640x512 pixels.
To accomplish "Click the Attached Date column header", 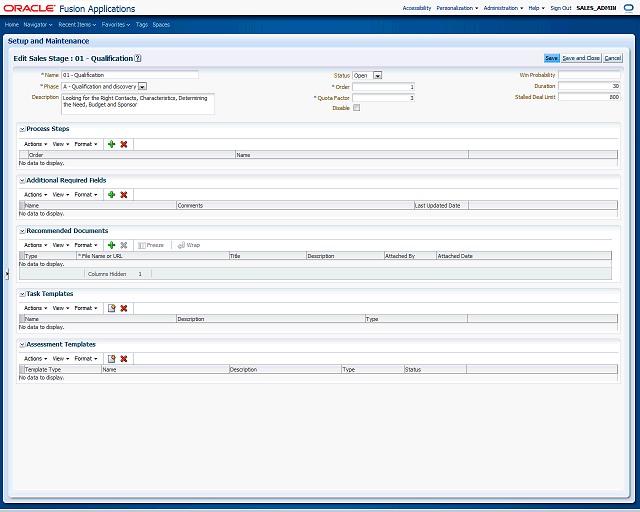I will click(524, 256).
